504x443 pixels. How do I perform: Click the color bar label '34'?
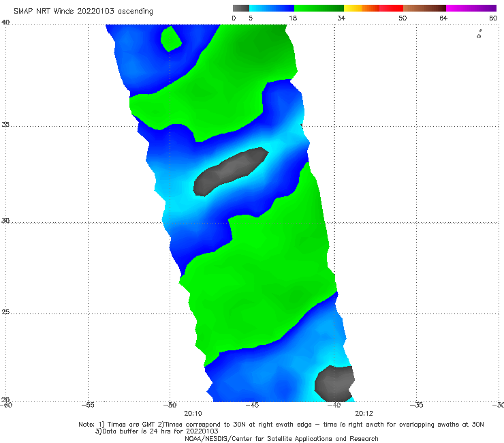click(x=341, y=18)
